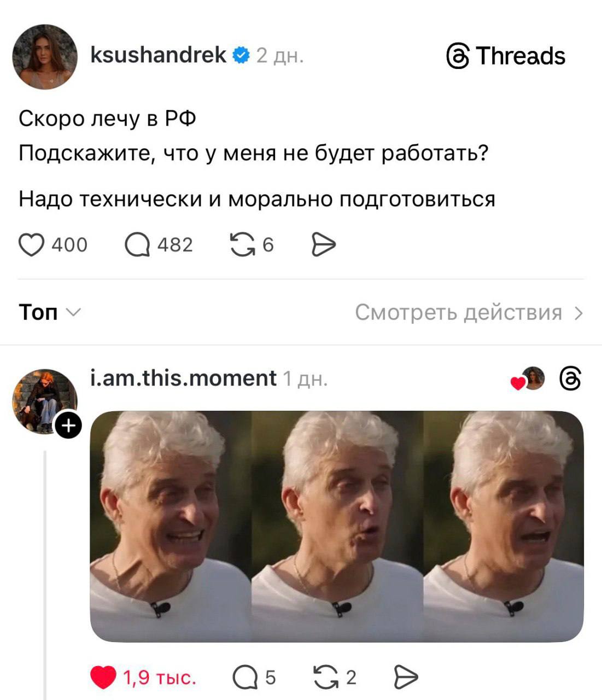The height and width of the screenshot is (700, 602).
Task: Open the ksushandrek username profile
Action: pyautogui.click(x=157, y=55)
